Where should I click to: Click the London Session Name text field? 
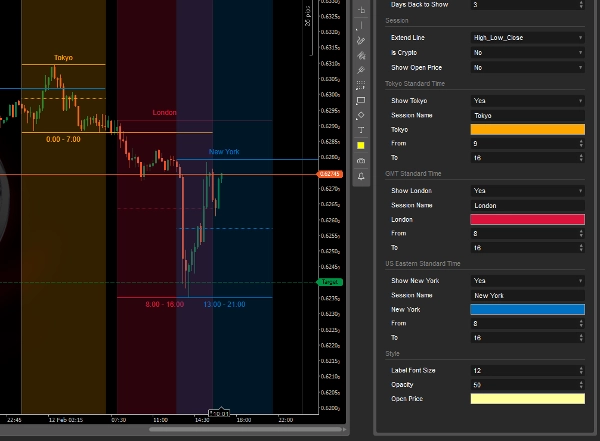(527, 205)
